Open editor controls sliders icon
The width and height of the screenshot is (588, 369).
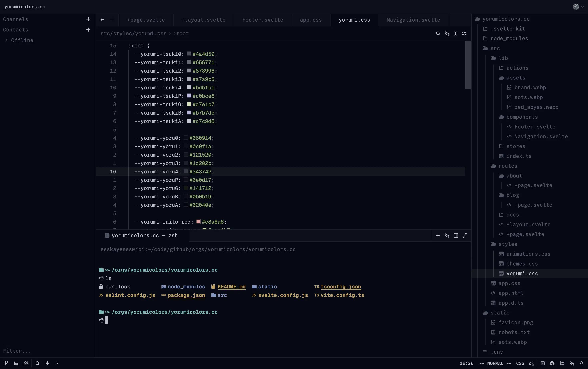[x=464, y=33]
